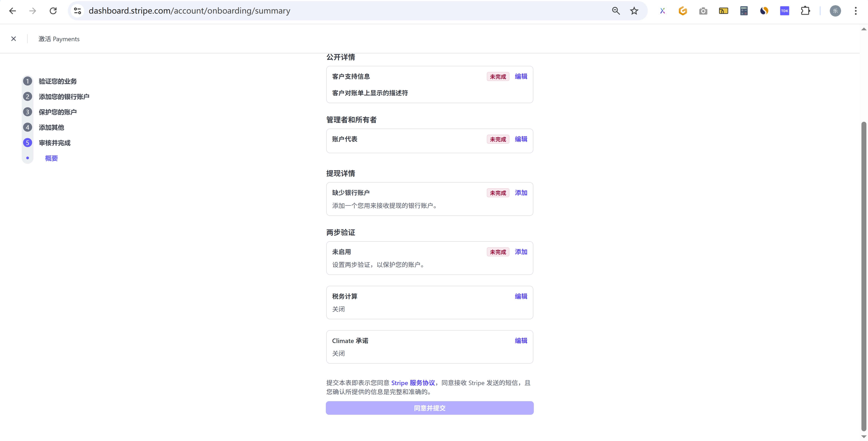Open the dark blue and orange circle extension
868x441 pixels.
(764, 11)
